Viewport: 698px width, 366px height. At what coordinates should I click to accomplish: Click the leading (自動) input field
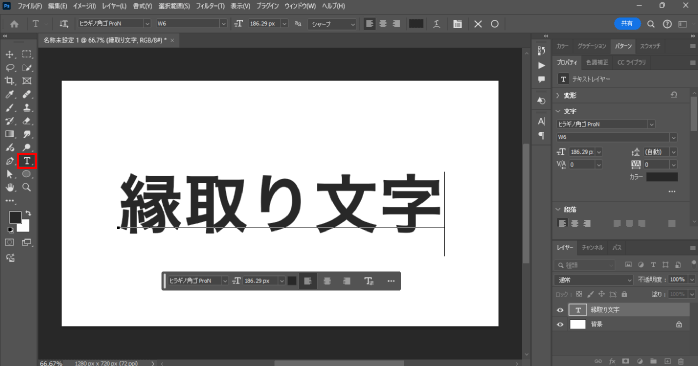(x=656, y=152)
